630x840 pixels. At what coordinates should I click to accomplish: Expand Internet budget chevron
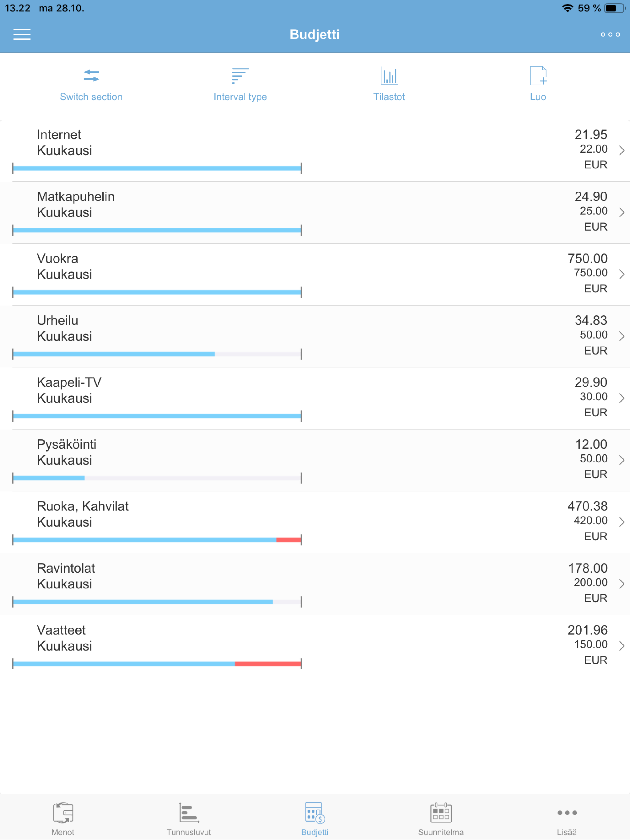click(x=621, y=150)
